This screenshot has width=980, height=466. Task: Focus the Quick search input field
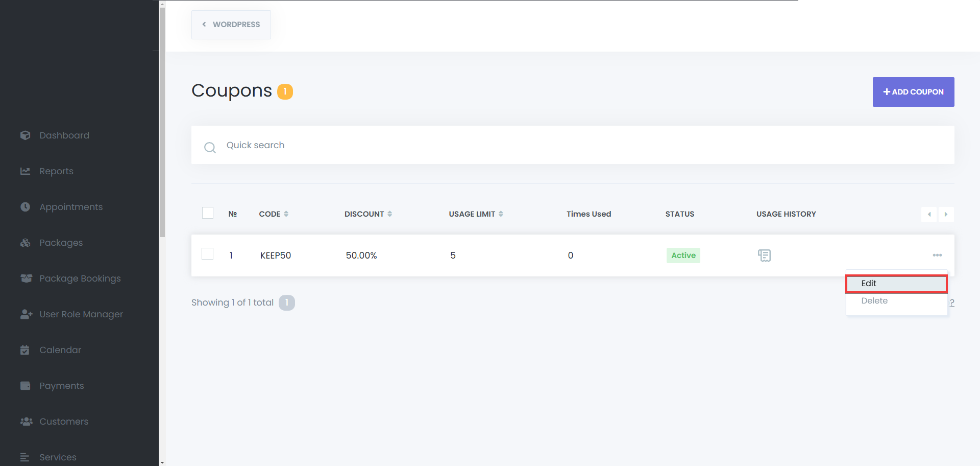(x=561, y=145)
